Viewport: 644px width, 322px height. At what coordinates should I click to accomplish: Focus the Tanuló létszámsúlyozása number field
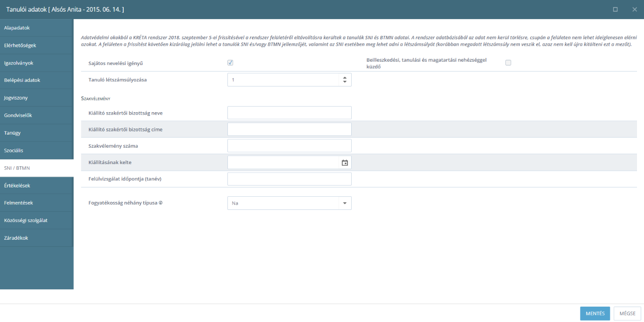[x=283, y=80]
